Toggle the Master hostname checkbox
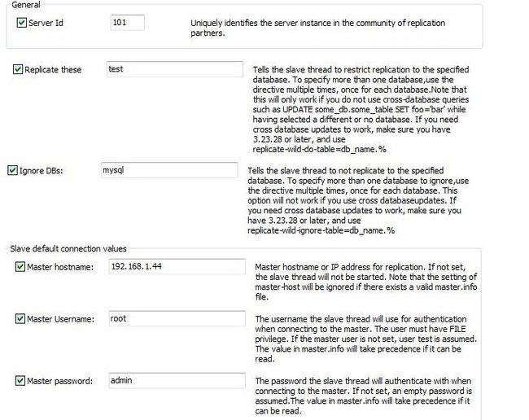529x420 pixels. pos(20,266)
